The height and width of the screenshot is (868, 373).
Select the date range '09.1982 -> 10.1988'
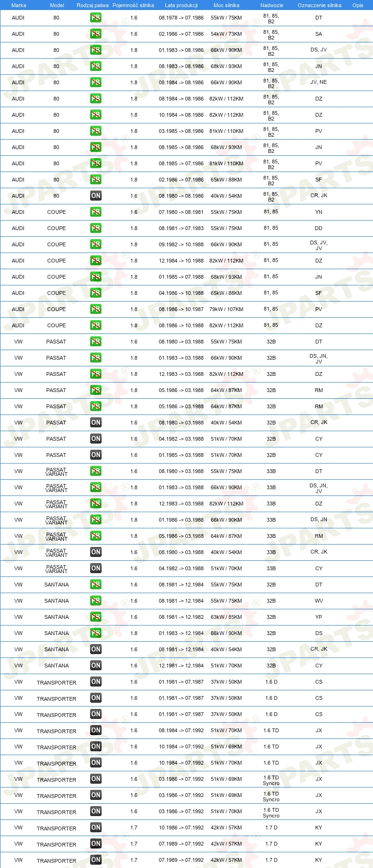click(x=181, y=244)
